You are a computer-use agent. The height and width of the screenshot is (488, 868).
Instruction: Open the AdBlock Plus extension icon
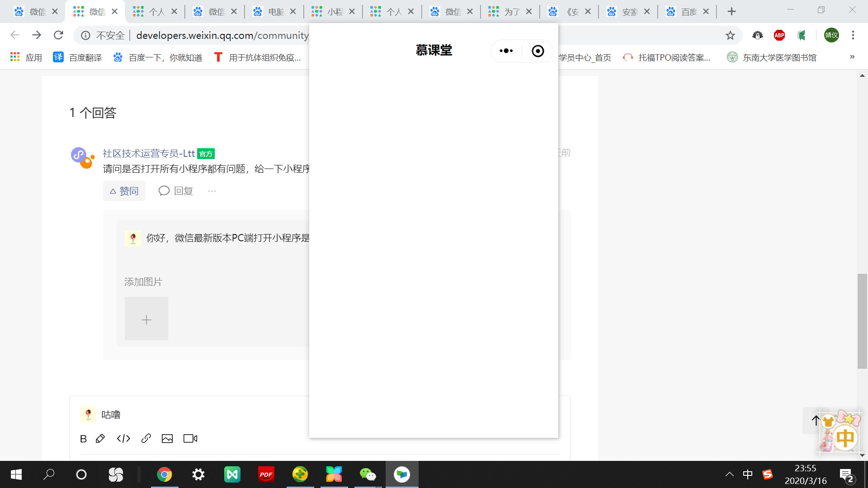(779, 35)
